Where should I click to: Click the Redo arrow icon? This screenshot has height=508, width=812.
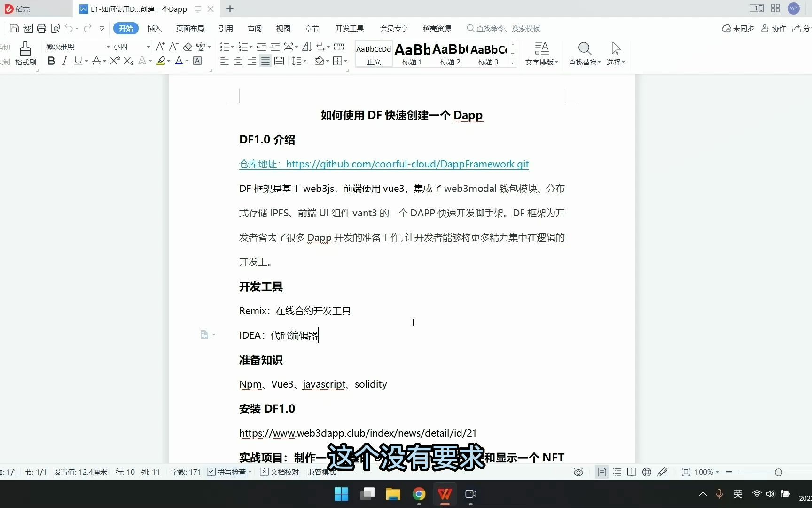(x=87, y=28)
